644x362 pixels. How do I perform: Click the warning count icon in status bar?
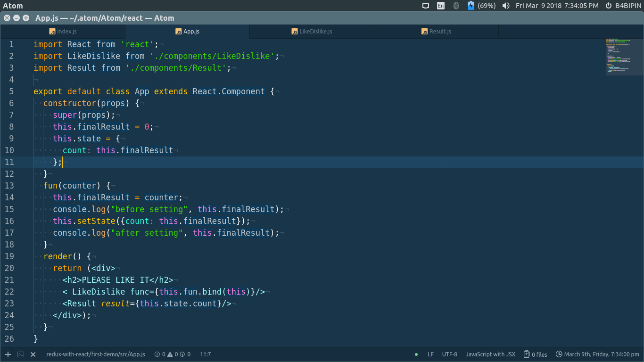[x=171, y=354]
